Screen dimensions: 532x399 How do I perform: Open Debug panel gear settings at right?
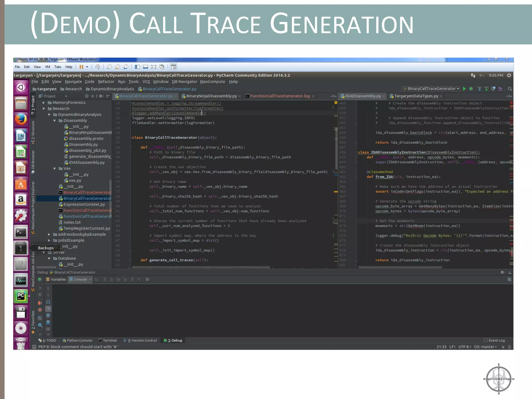[503, 272]
